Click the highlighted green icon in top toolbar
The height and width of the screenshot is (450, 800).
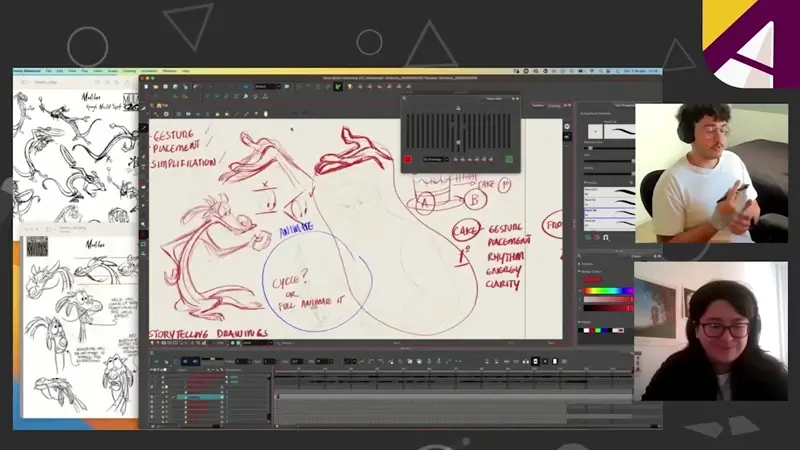[x=338, y=87]
